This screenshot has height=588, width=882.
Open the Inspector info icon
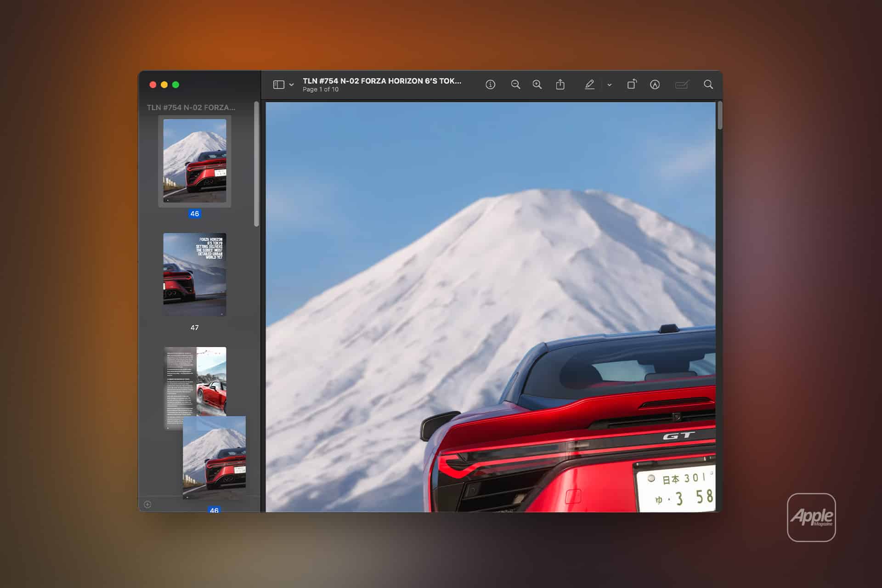[491, 85]
